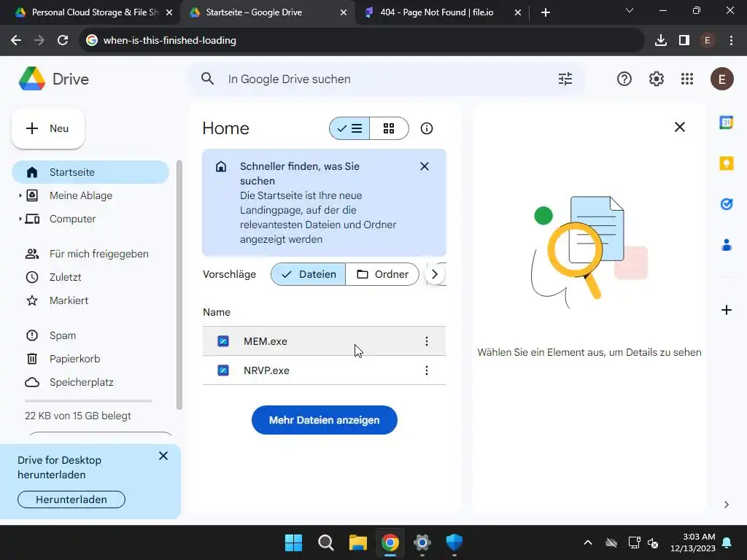Open the Help question mark icon
Image resolution: width=747 pixels, height=560 pixels.
[x=624, y=79]
